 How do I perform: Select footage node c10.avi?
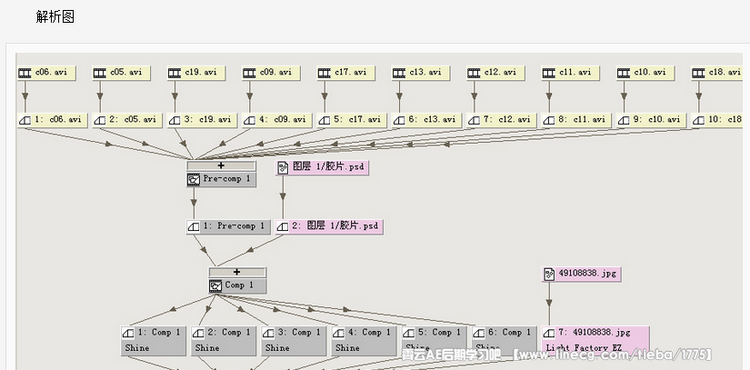tap(645, 73)
